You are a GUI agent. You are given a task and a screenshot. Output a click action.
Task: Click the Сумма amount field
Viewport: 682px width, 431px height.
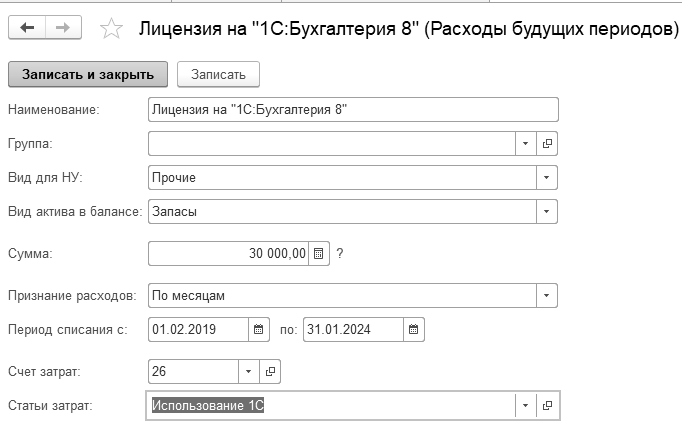228,254
